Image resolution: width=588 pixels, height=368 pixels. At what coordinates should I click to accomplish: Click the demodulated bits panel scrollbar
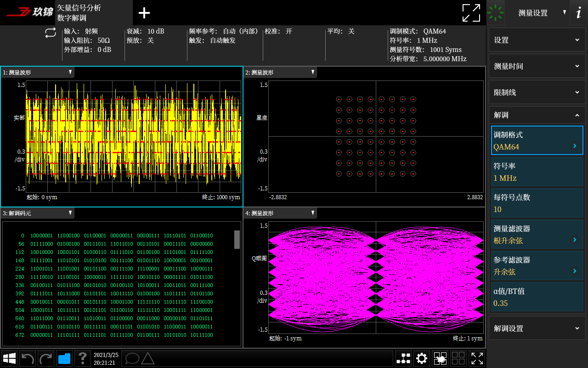[x=237, y=240]
